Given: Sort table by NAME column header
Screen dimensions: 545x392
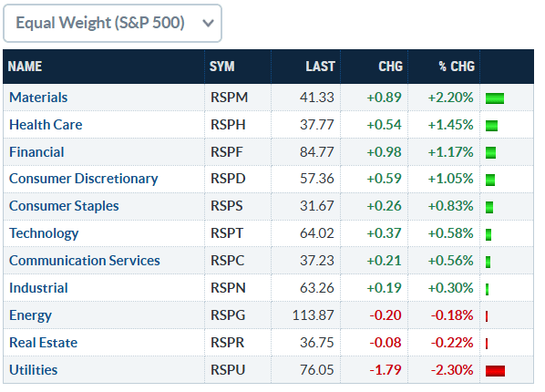Looking at the screenshot, I should [x=25, y=67].
